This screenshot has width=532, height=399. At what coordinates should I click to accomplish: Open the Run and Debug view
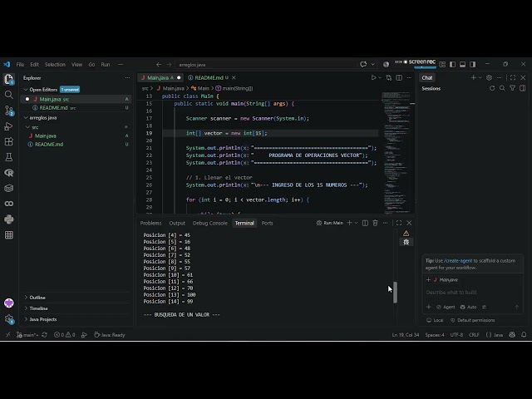[x=9, y=126]
